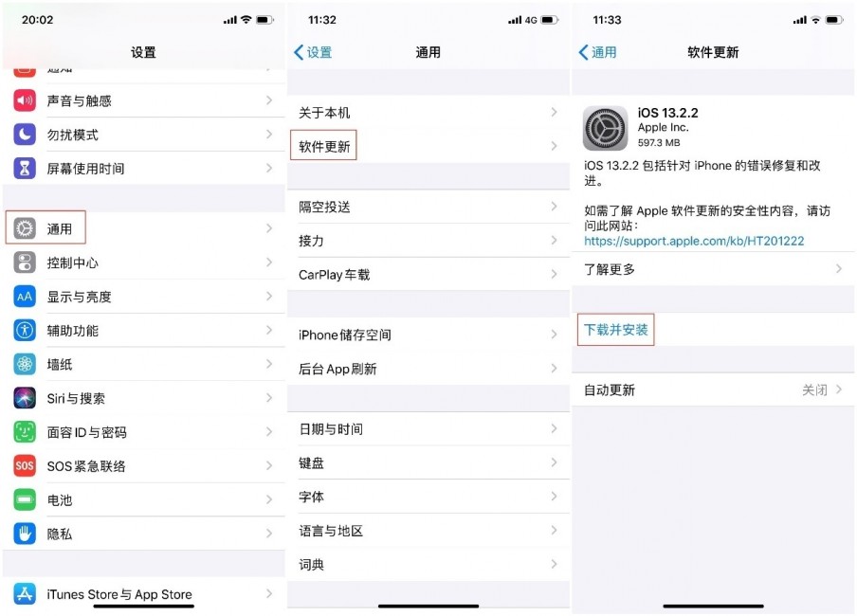
Task: Tap the green Battery (电池) icon
Action: point(25,499)
